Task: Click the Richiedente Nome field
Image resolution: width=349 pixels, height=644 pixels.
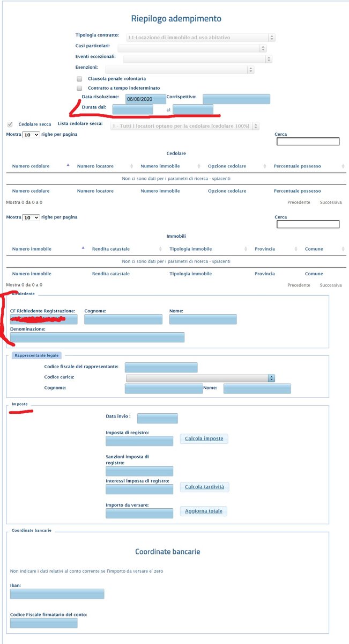Action: [x=203, y=319]
